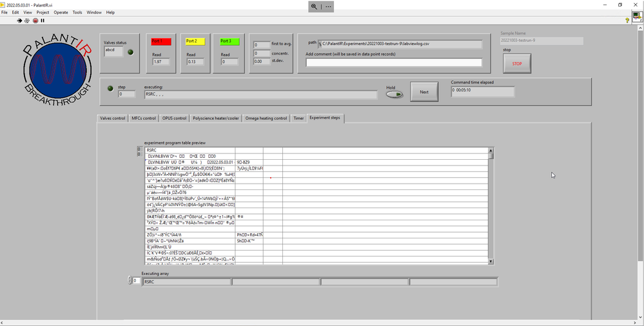
Task: Click the Run Continuously toolbar icon
Action: (x=27, y=21)
